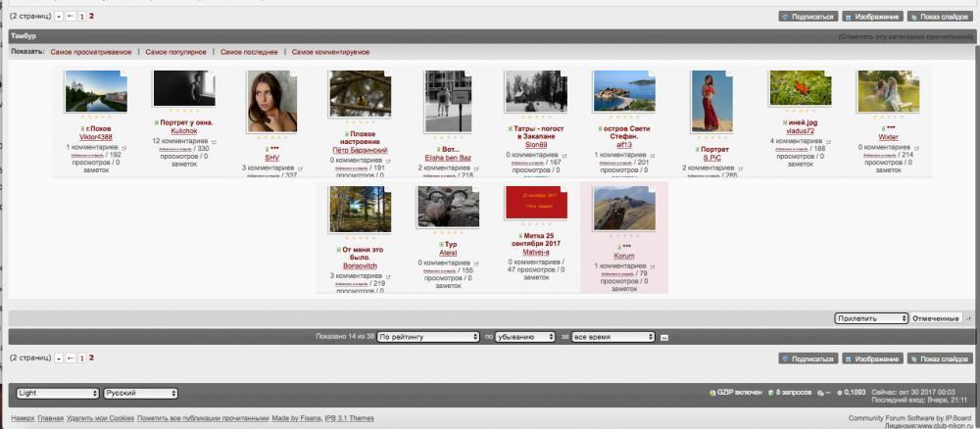Click the top 'Показ слайдов' button
The height and width of the screenshot is (429, 980).
click(940, 17)
